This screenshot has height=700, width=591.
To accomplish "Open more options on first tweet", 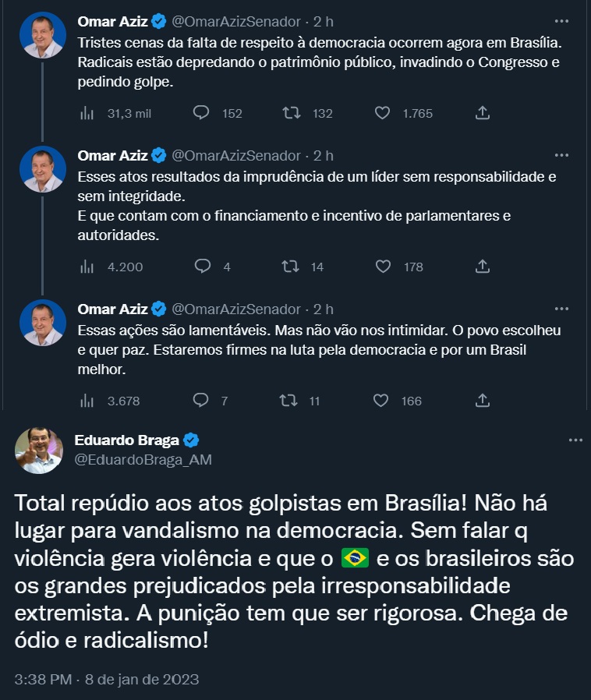I will point(561,21).
